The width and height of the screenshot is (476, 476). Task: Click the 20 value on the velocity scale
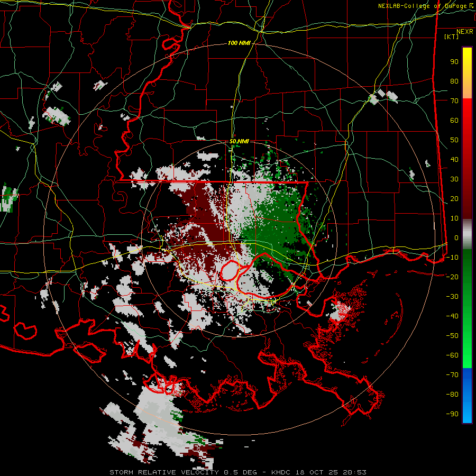pos(454,199)
